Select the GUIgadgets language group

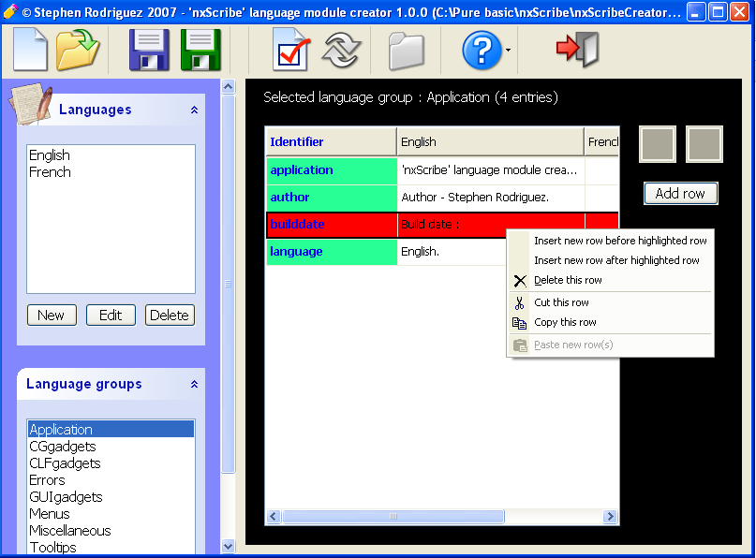(67, 497)
